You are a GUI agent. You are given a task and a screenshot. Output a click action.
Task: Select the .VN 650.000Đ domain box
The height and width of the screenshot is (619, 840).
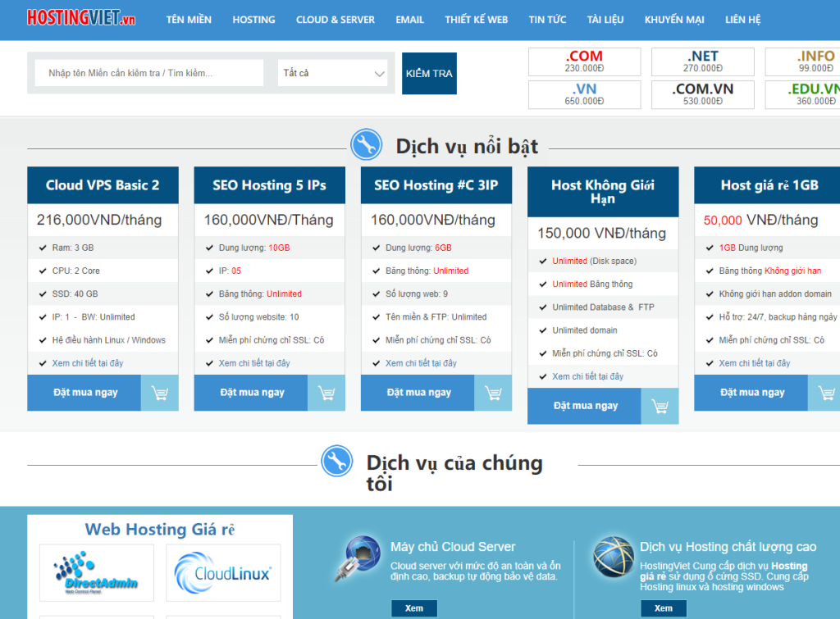point(584,95)
